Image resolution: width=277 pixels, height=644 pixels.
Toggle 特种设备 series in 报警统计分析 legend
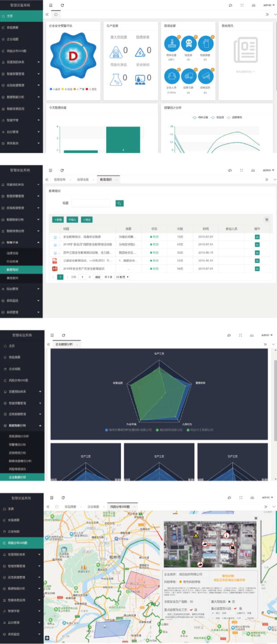click(200, 117)
